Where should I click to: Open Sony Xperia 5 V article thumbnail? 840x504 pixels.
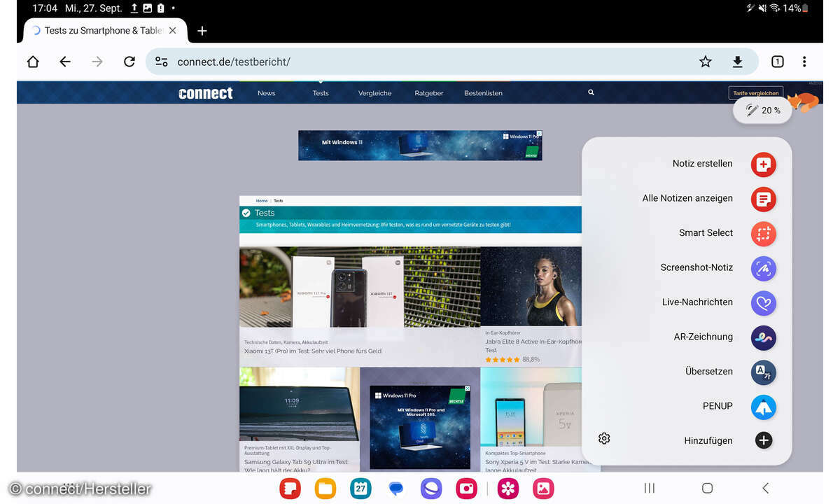[531, 407]
